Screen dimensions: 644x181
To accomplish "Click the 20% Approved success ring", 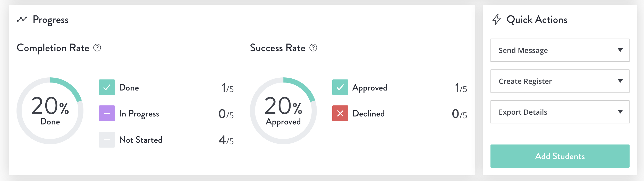I will point(283,111).
